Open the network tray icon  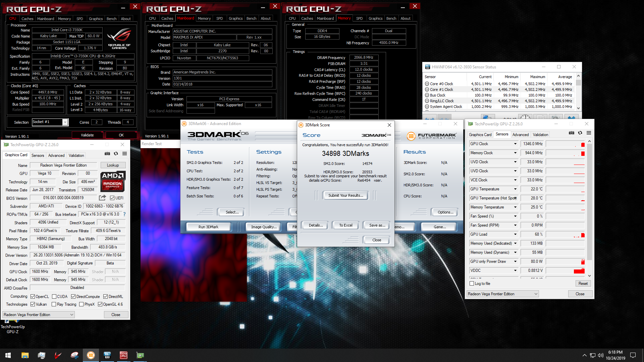[x=592, y=355]
